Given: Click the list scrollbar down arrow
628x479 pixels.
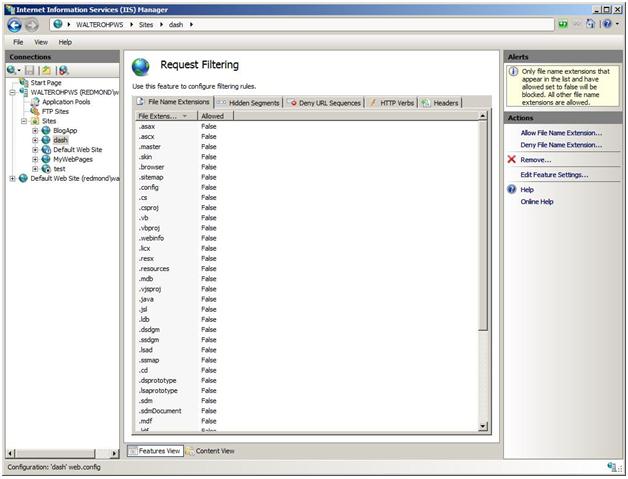Looking at the screenshot, I should (483, 426).
